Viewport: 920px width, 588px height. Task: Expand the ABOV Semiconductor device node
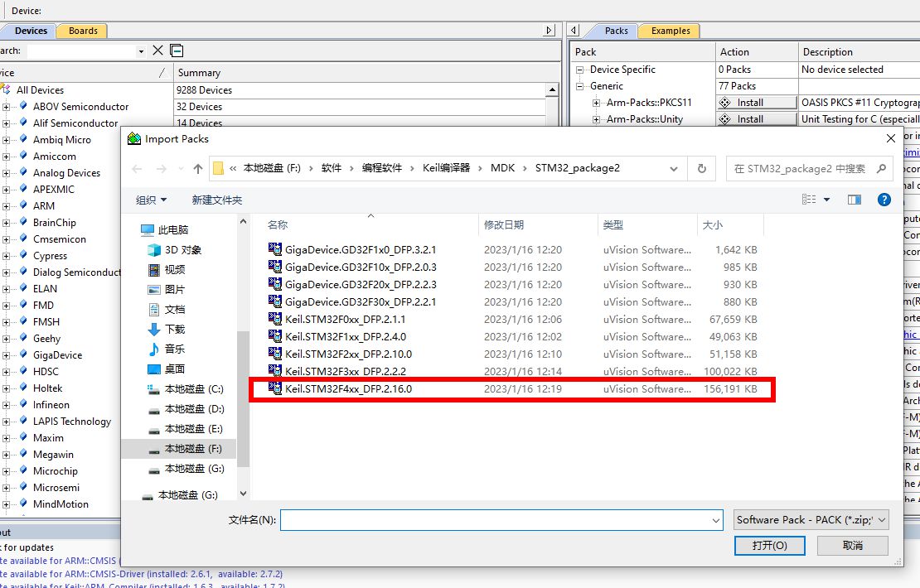tap(7, 107)
